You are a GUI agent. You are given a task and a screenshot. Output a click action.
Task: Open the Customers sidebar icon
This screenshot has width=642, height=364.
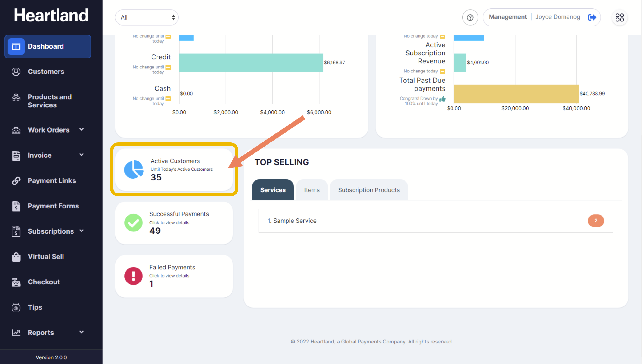16,72
